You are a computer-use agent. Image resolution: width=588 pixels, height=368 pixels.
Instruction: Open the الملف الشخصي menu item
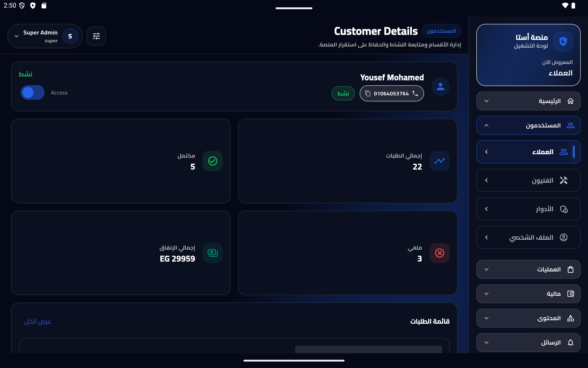[x=528, y=237]
